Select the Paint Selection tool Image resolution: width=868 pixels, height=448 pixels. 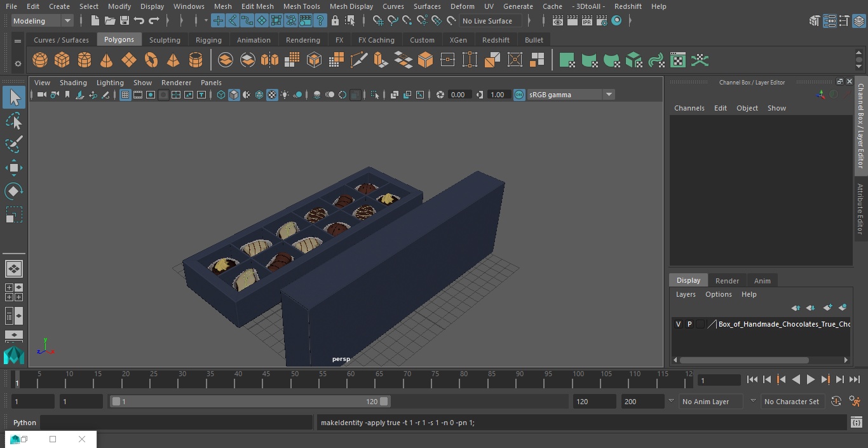pyautogui.click(x=13, y=144)
